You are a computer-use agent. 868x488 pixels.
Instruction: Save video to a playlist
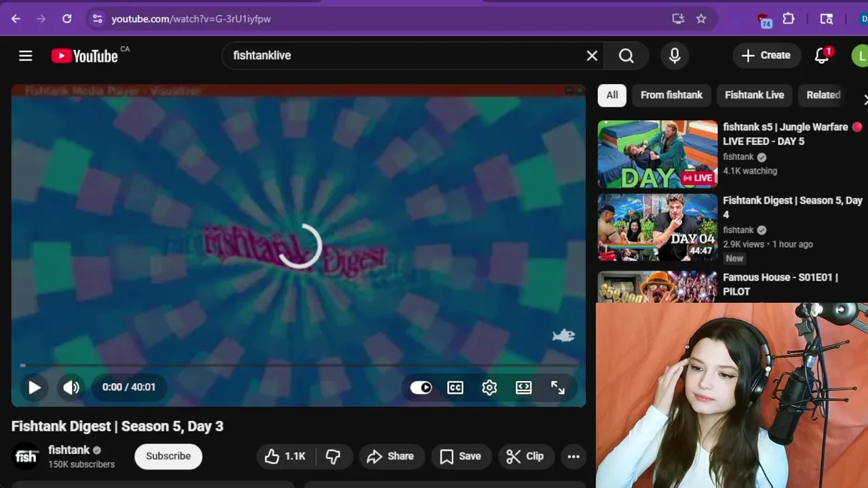[x=461, y=456]
